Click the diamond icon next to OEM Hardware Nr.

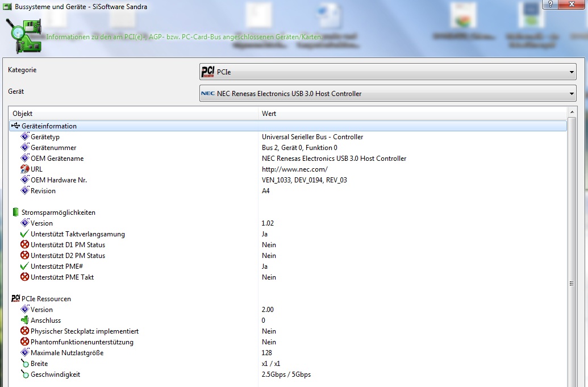click(x=25, y=180)
